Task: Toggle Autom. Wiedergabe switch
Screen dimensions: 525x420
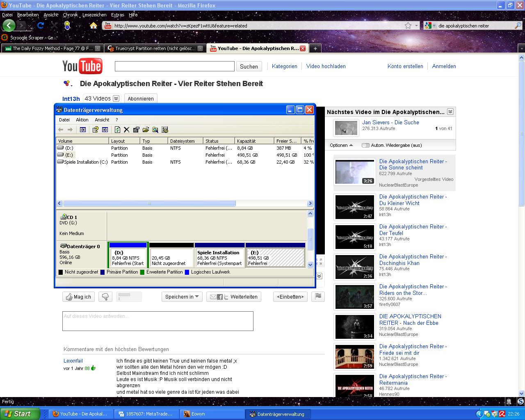Action: 365,145
